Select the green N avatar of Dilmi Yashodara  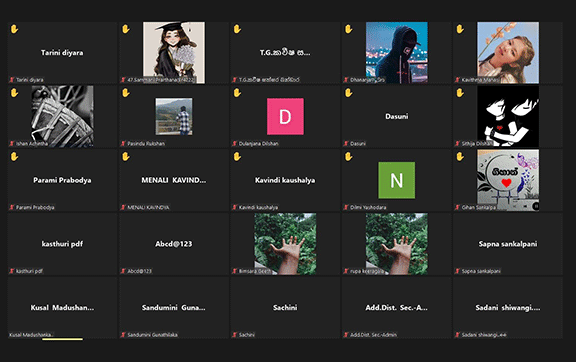tap(397, 180)
